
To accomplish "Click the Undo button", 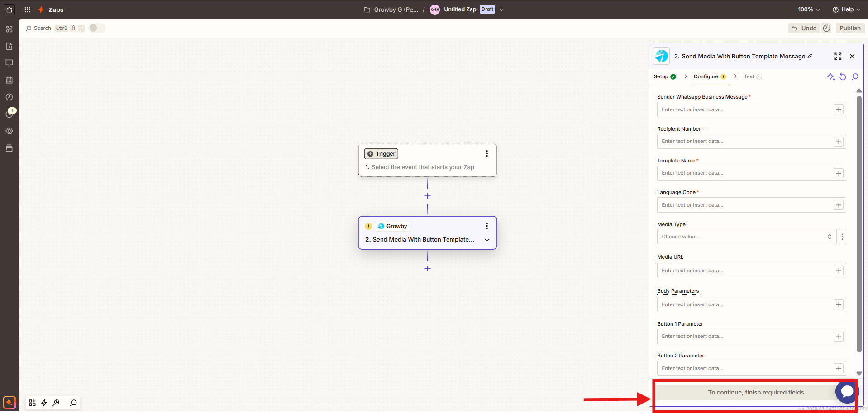I will (x=804, y=28).
